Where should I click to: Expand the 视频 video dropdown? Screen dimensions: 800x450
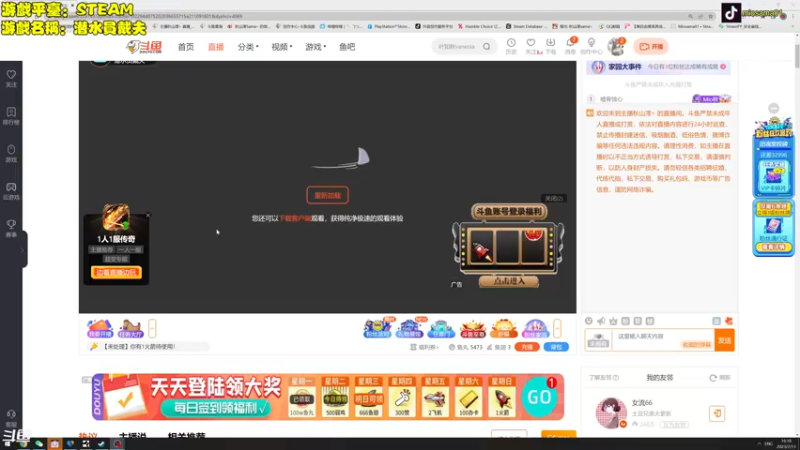tap(282, 47)
